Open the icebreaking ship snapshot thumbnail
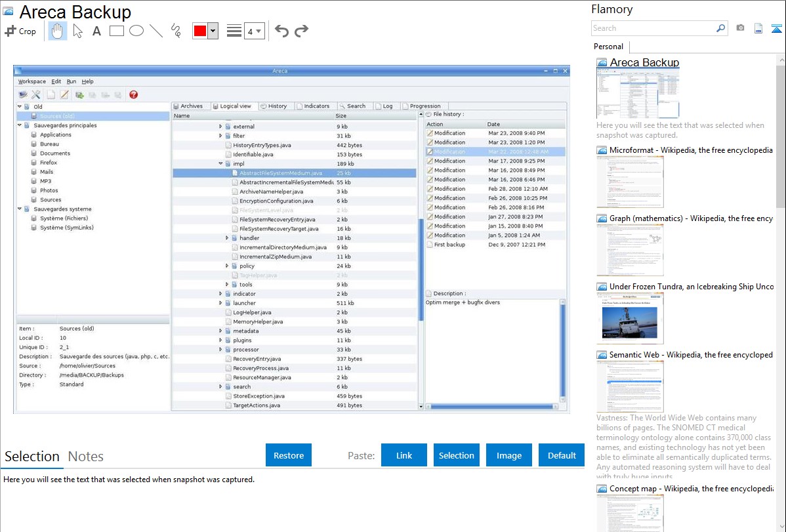Screen dimensions: 786x532 point(630,318)
